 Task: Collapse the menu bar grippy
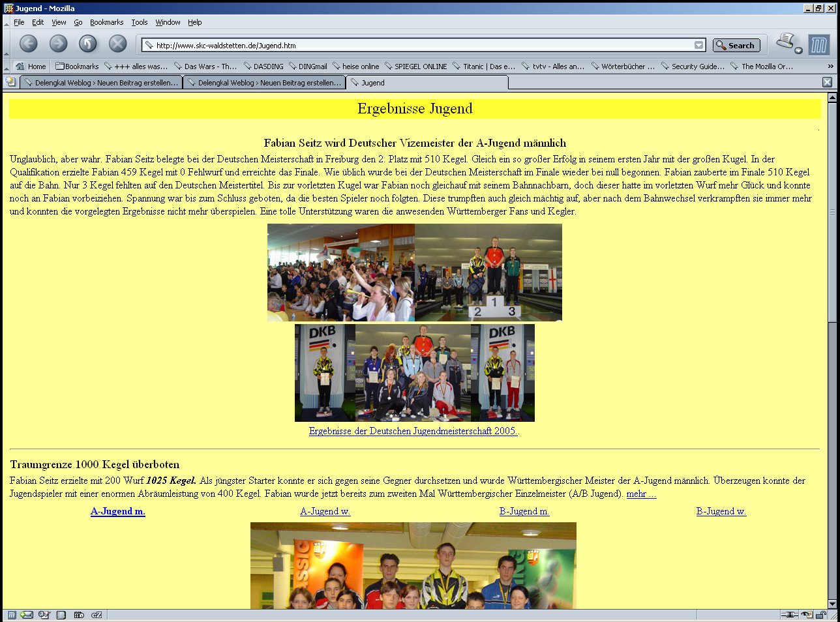click(x=7, y=22)
